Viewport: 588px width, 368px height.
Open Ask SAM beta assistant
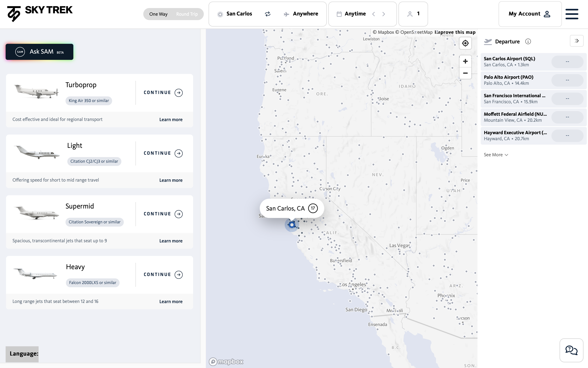pos(39,52)
